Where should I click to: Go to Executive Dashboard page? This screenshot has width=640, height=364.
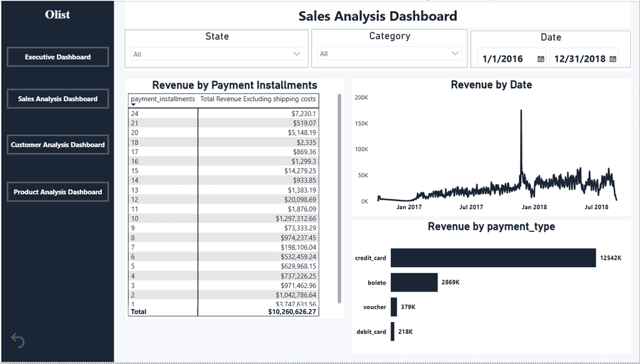(x=58, y=57)
